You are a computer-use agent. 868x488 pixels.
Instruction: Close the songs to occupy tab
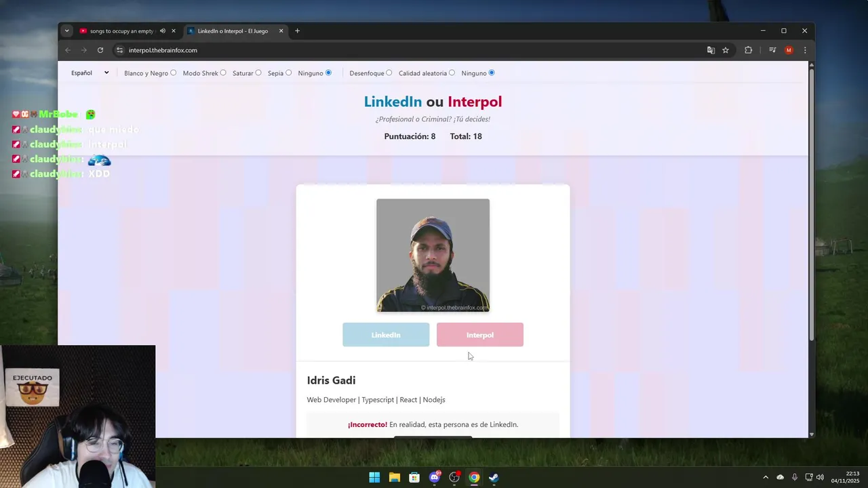[x=174, y=30]
